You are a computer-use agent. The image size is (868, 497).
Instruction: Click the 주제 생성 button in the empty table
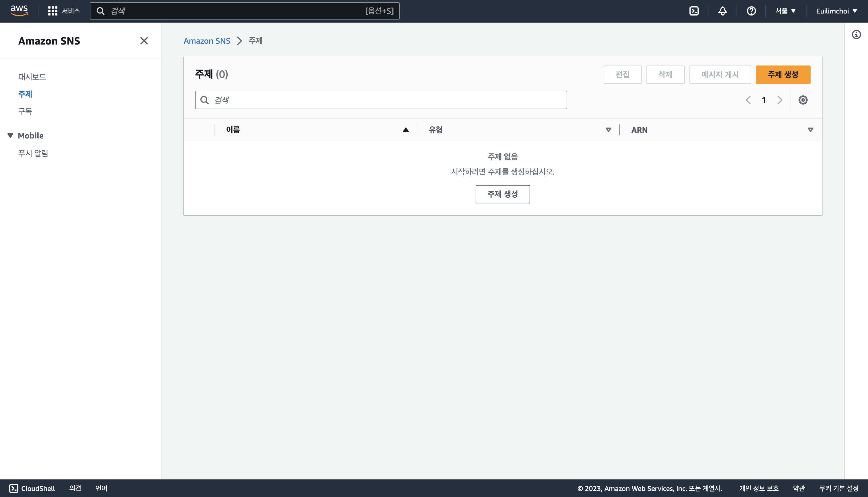pyautogui.click(x=503, y=194)
